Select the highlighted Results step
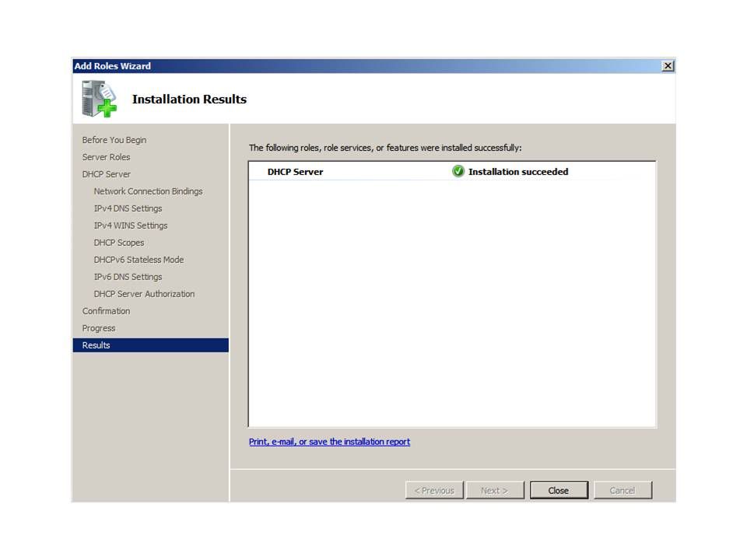 [96, 345]
